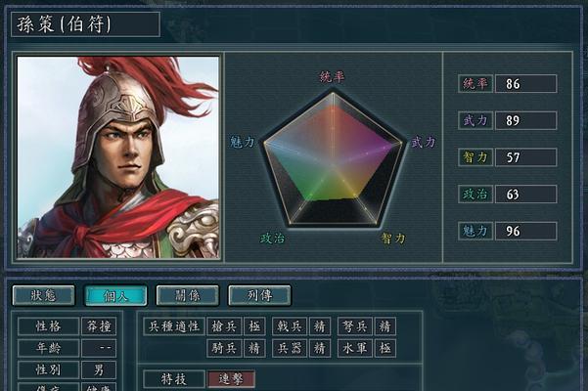Click the 孫策 character portrait
The image size is (588, 391).
[118, 157]
